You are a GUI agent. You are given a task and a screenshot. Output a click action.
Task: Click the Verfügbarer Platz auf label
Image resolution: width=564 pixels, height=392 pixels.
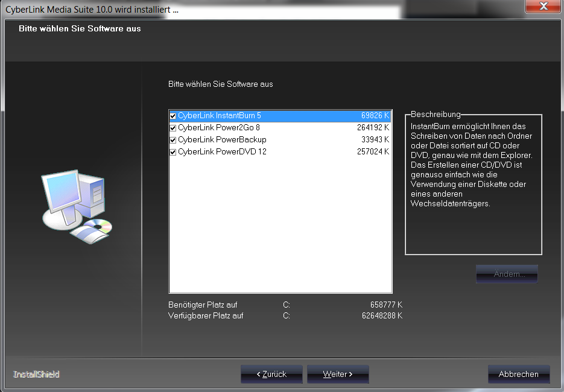coord(206,316)
